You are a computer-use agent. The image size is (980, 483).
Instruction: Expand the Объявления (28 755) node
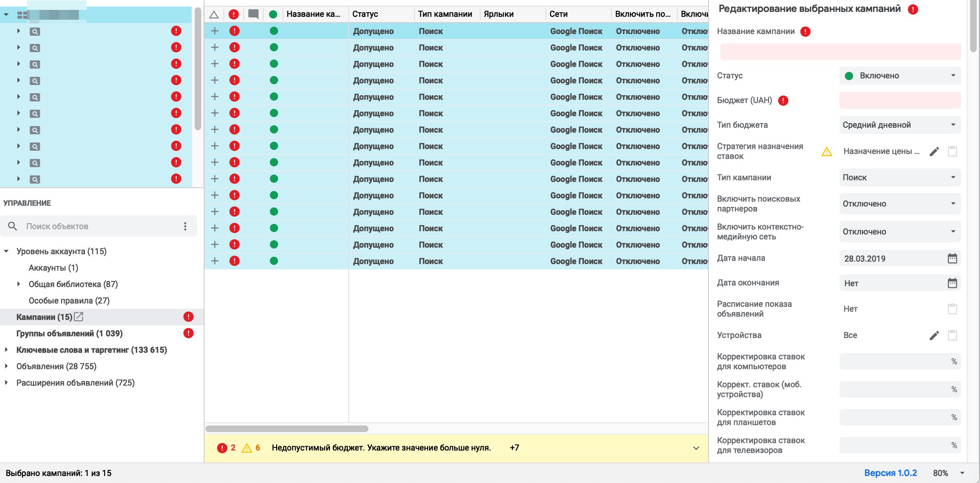(x=6, y=366)
